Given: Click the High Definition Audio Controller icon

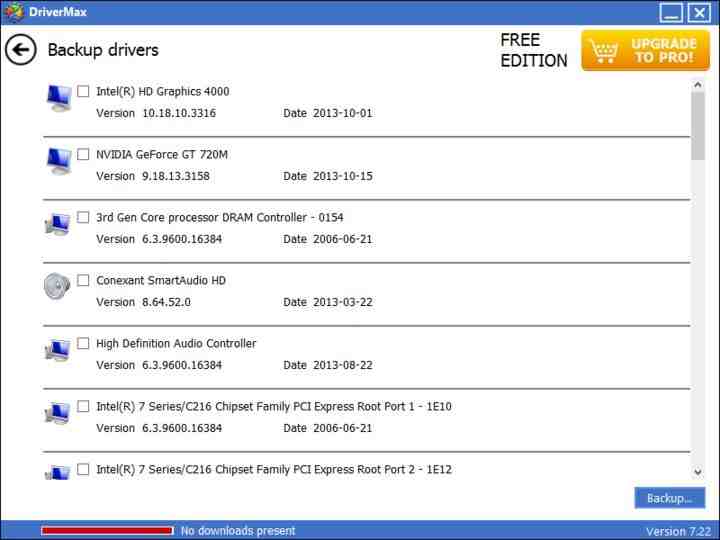Looking at the screenshot, I should point(58,350).
